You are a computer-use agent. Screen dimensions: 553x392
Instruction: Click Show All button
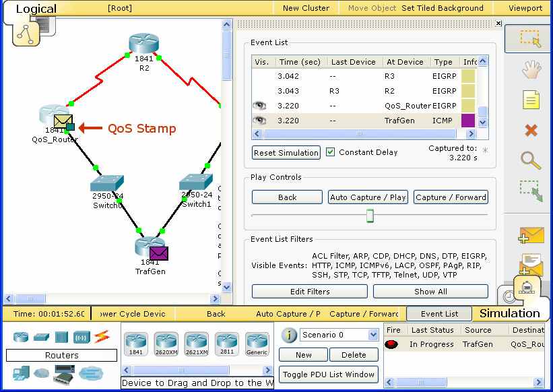pyautogui.click(x=430, y=292)
